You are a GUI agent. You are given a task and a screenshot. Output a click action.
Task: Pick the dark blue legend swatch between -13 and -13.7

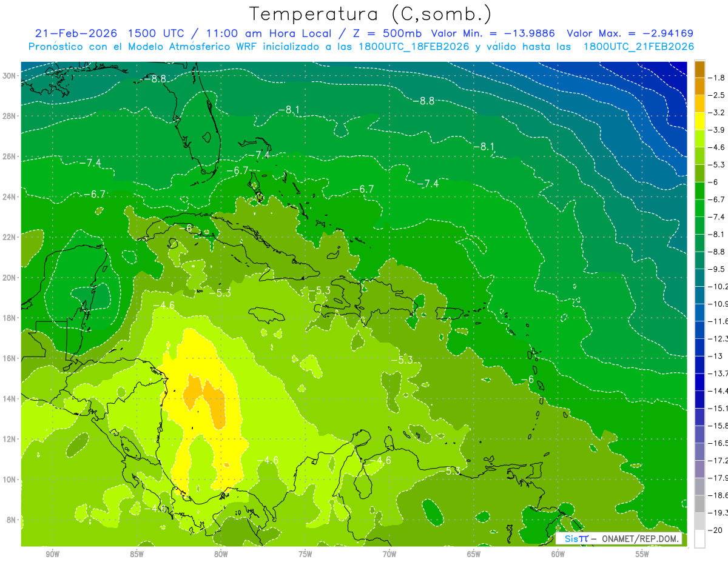(x=700, y=364)
